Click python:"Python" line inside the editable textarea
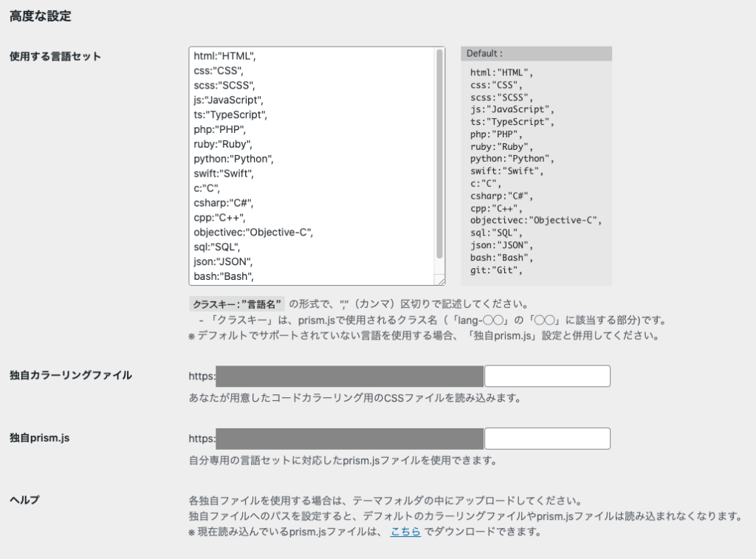This screenshot has width=756, height=559. click(x=233, y=159)
